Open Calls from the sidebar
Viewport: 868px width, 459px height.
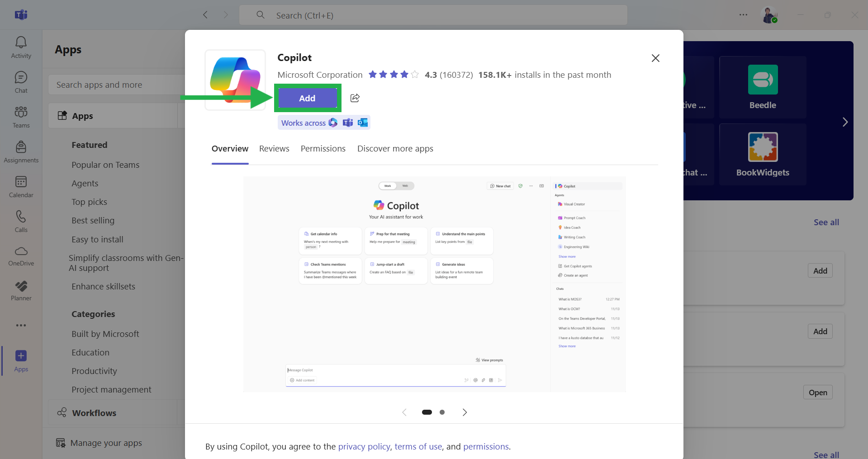coord(21,222)
